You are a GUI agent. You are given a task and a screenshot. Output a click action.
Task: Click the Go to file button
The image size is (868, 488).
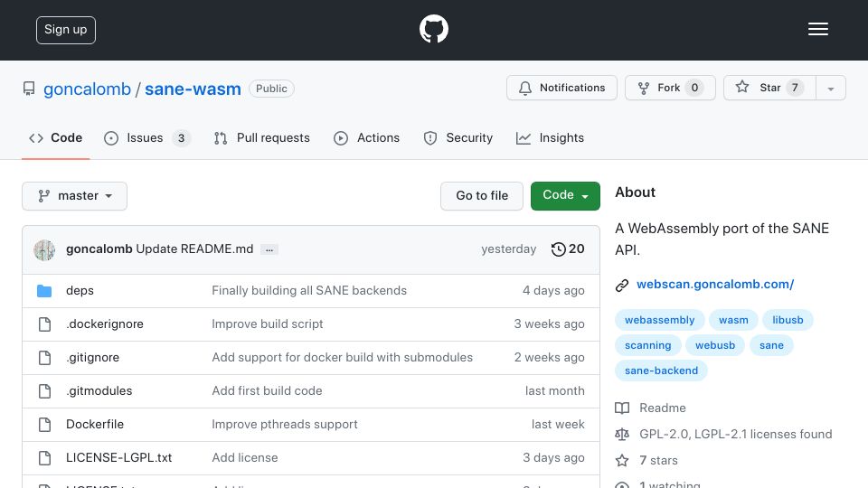point(482,196)
